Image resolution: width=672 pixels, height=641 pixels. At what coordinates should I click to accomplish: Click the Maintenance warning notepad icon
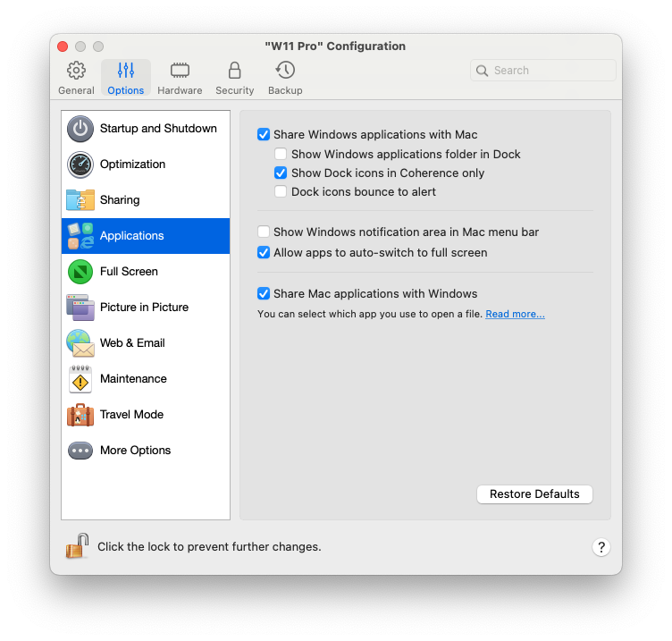(x=80, y=378)
